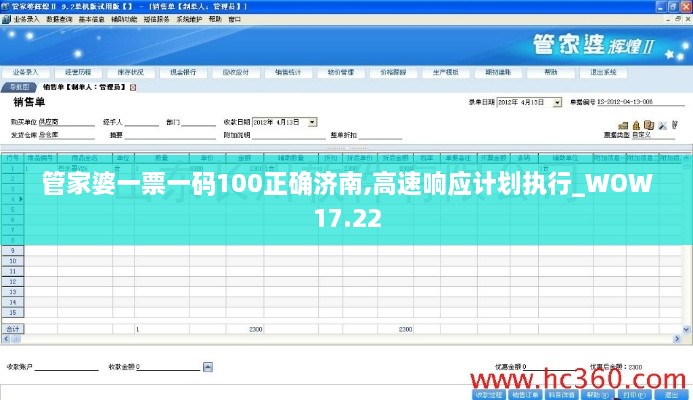Open the 应收应付 module button
Image resolution: width=693 pixels, height=400 pixels.
point(235,73)
